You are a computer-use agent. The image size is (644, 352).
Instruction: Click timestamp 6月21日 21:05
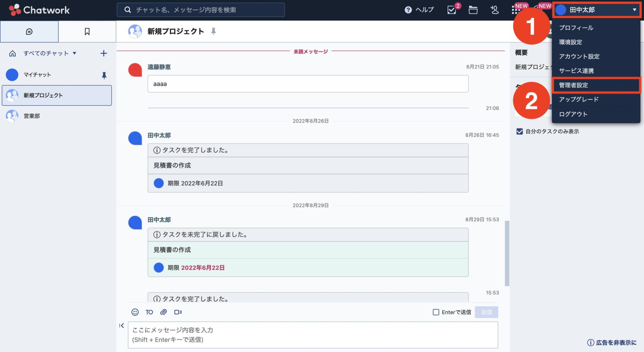click(482, 67)
